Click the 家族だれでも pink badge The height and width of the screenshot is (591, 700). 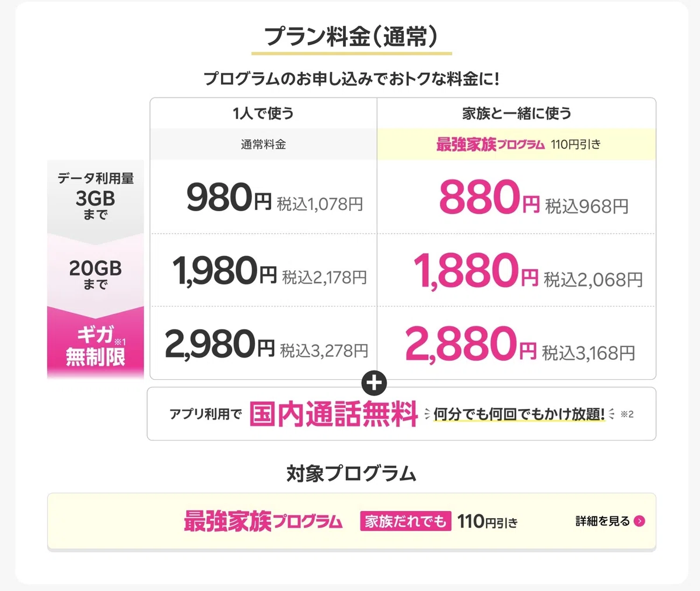click(405, 521)
